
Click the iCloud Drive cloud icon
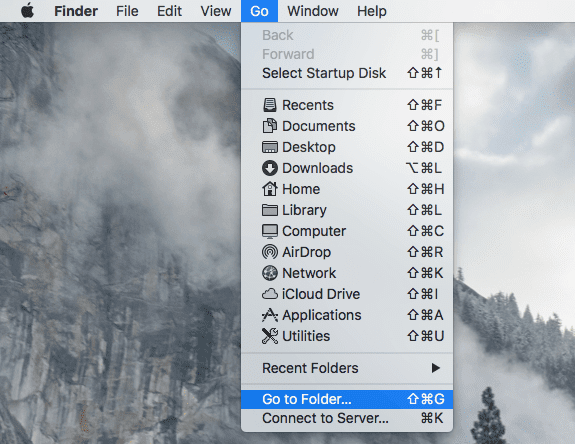[x=270, y=294]
